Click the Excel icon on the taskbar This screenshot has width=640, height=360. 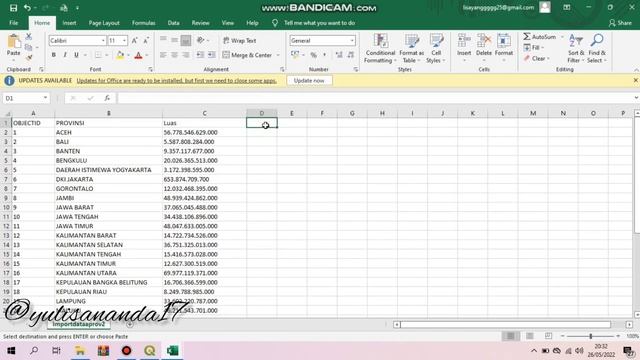click(x=173, y=351)
